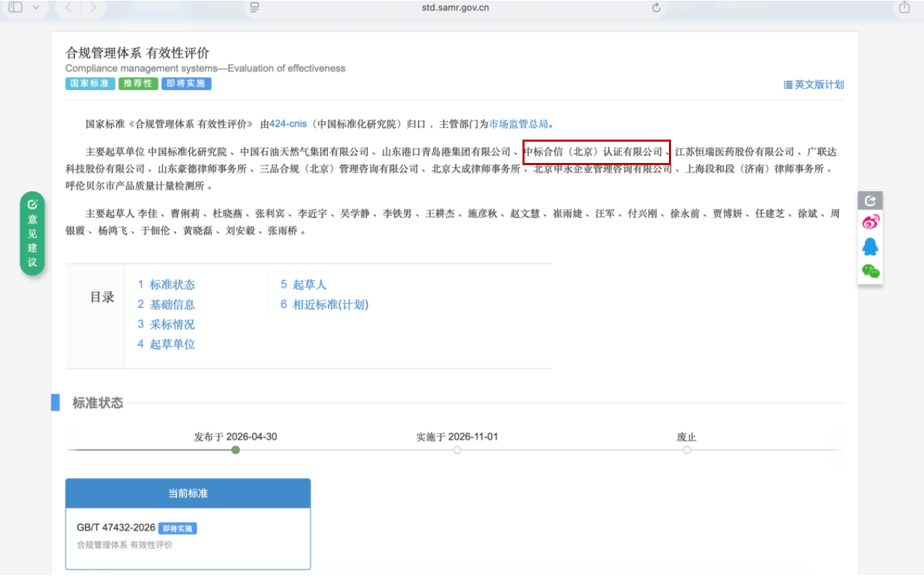Reload the page with the refresh icon
Viewport: 924px width, 579px height.
pos(656,8)
